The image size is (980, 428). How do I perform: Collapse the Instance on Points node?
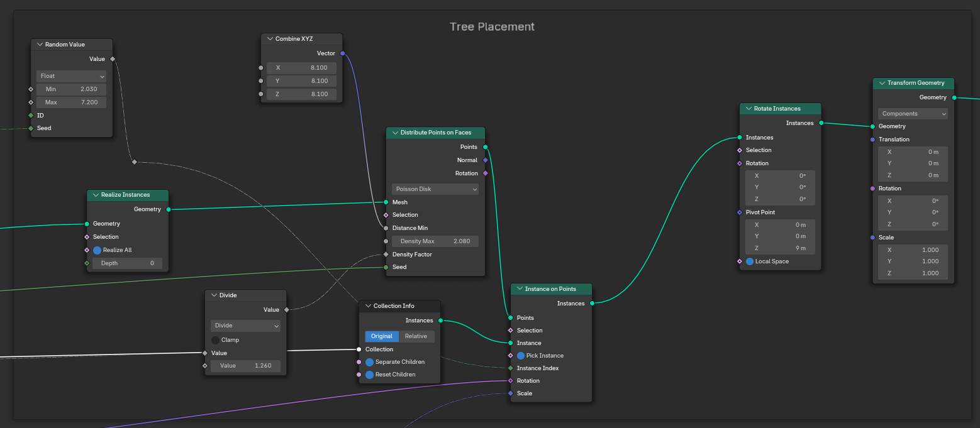pos(520,289)
